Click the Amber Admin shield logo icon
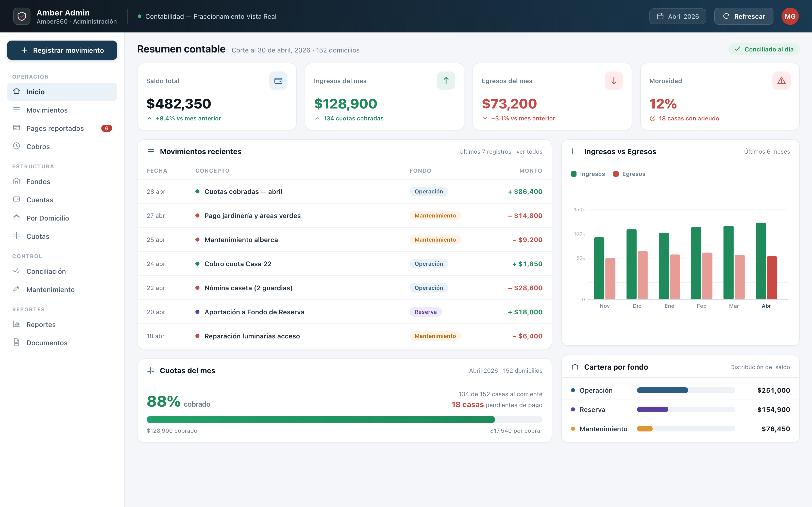The width and height of the screenshot is (812, 507). (x=22, y=16)
